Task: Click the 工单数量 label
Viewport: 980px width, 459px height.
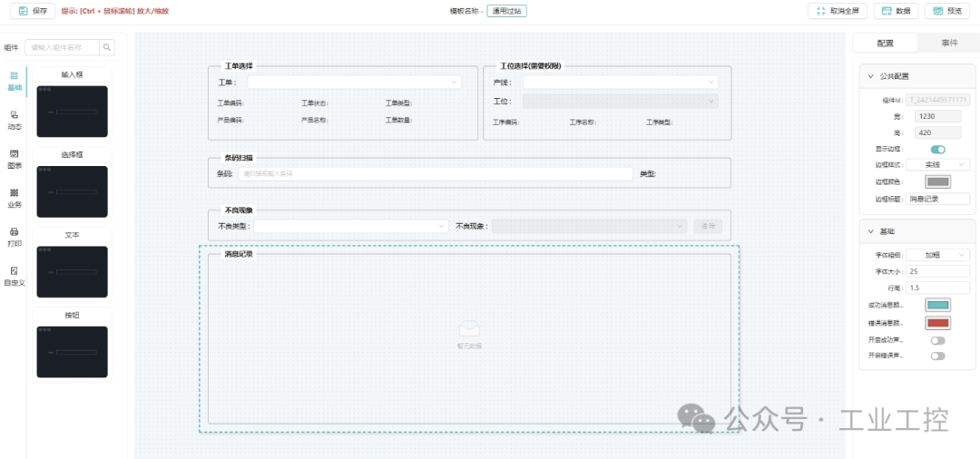Action: tap(398, 121)
